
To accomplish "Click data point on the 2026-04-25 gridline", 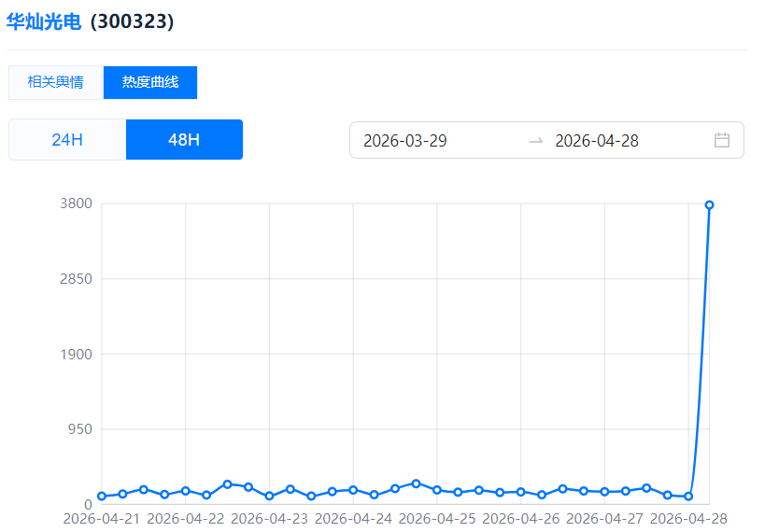I will [436, 490].
